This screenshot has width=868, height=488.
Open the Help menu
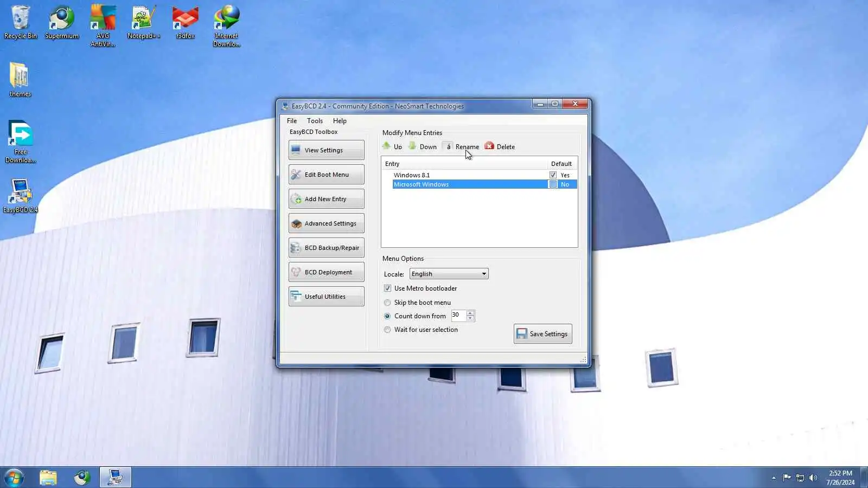[340, 121]
